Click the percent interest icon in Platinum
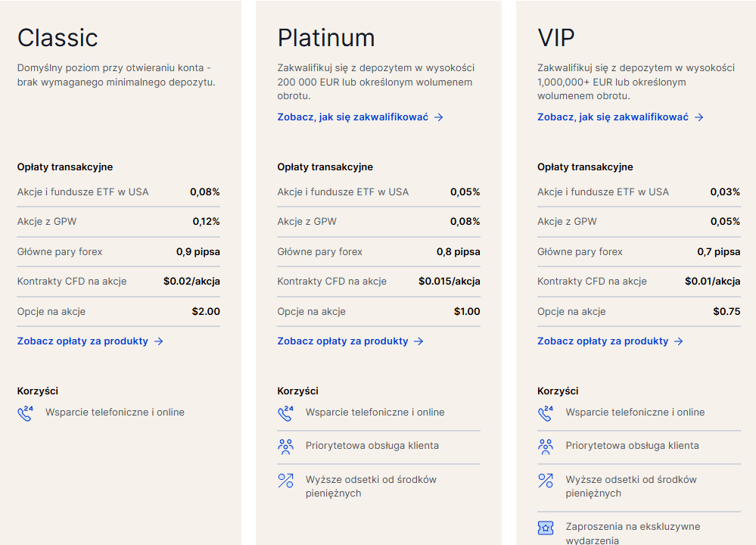The height and width of the screenshot is (545, 756). coord(285,481)
